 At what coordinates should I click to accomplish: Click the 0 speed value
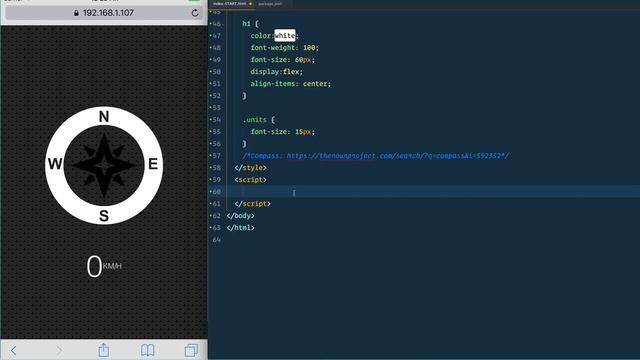(x=94, y=267)
